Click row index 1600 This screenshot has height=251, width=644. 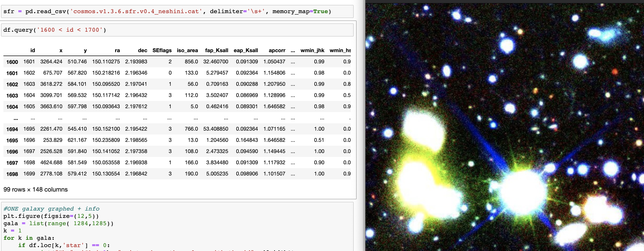(x=12, y=62)
